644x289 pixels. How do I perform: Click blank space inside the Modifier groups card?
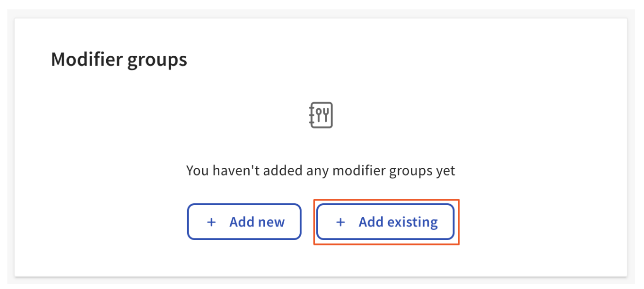(x=509, y=121)
